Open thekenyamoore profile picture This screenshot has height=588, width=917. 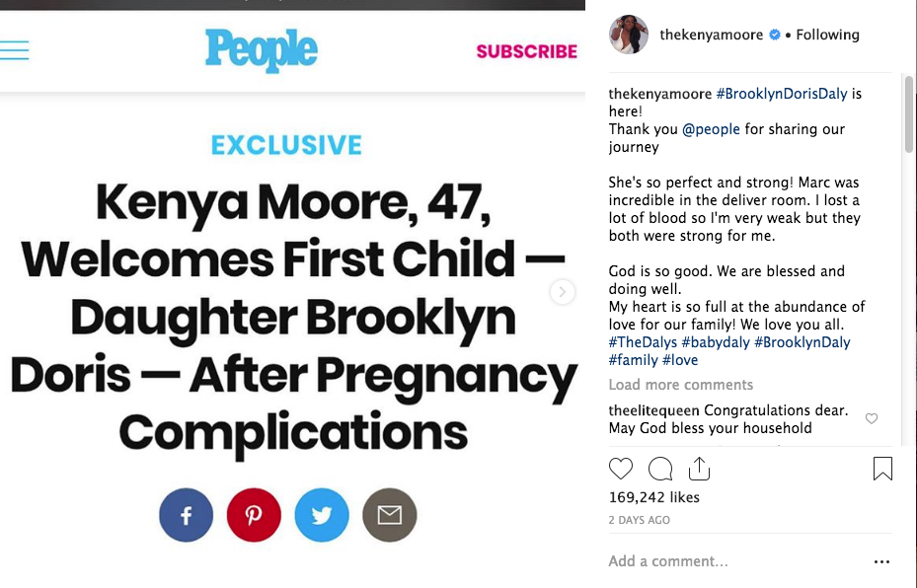627,35
